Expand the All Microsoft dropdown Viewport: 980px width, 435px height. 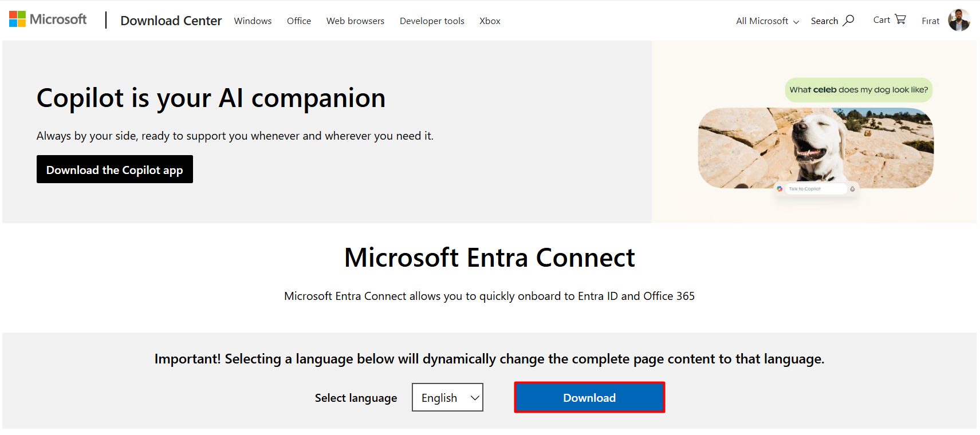point(768,21)
